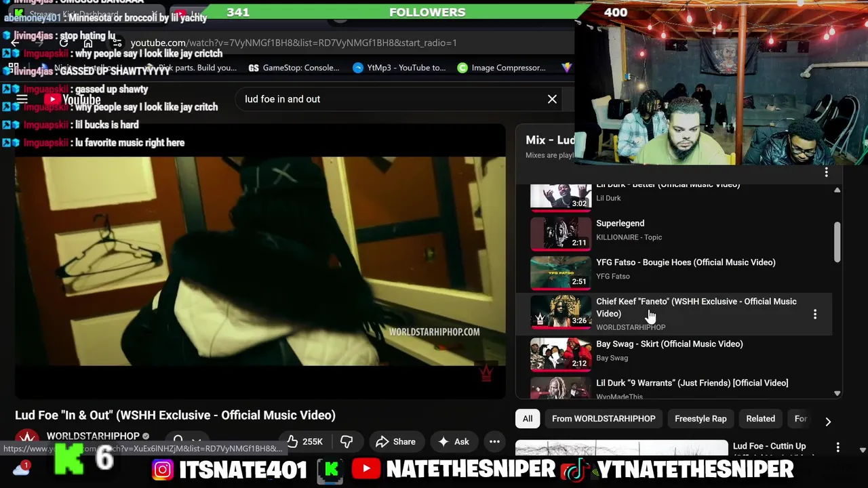868x488 pixels.
Task: Show more filter chips with right chevron
Action: pyautogui.click(x=828, y=421)
